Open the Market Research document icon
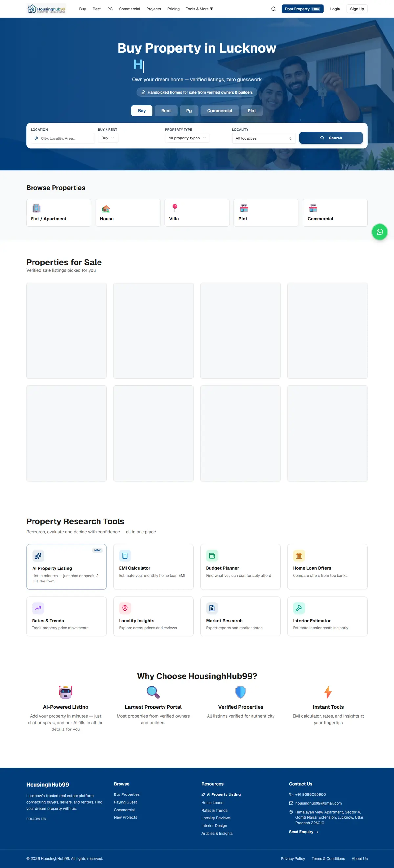 click(212, 608)
